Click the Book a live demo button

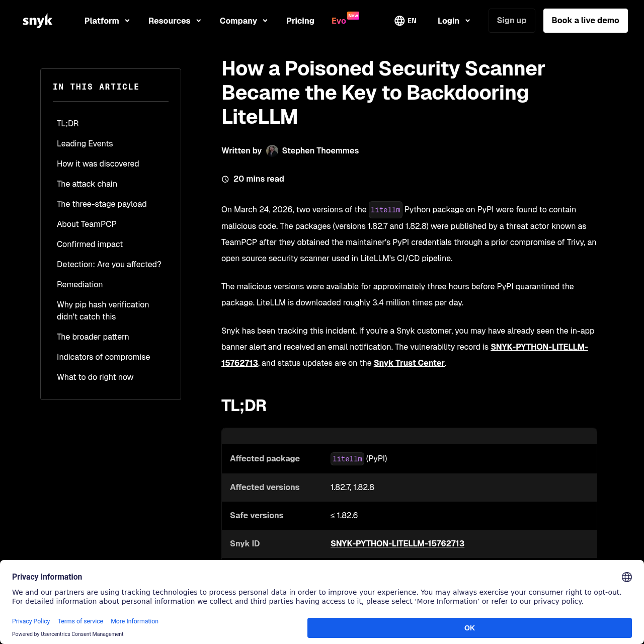pos(585,21)
